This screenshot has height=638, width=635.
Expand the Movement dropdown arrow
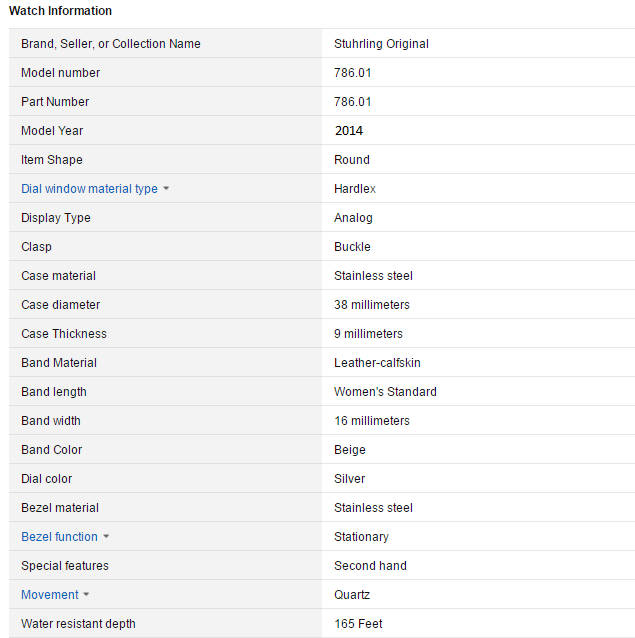click(86, 595)
